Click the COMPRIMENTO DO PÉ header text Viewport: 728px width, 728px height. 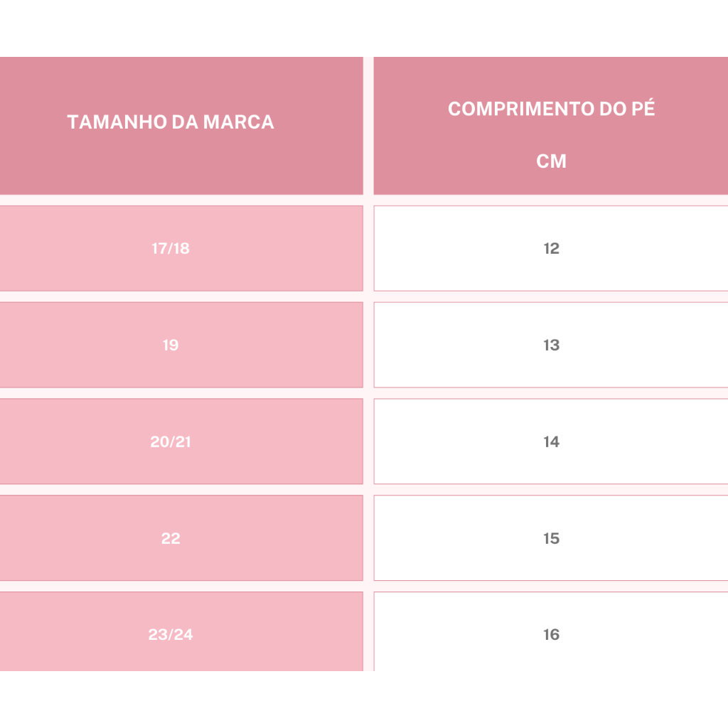(x=551, y=109)
